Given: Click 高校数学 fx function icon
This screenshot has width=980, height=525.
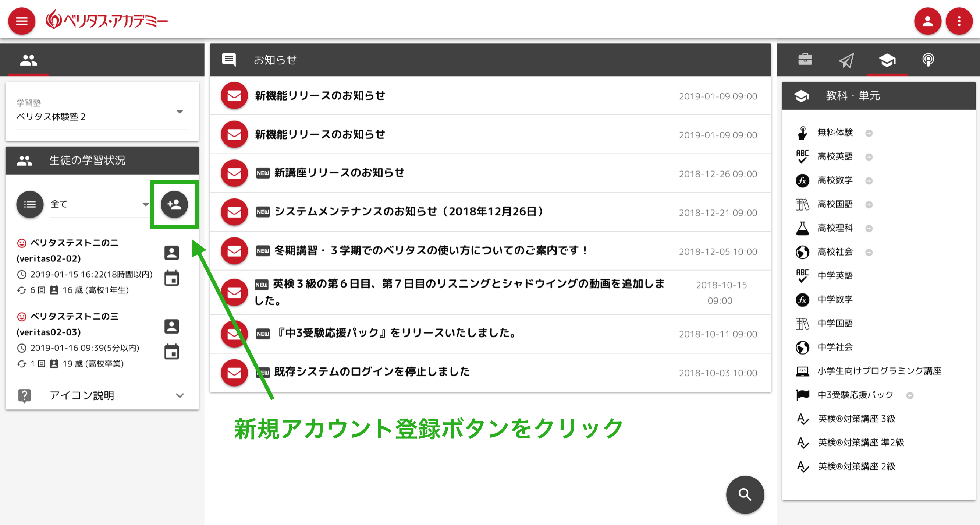Looking at the screenshot, I should tap(802, 180).
